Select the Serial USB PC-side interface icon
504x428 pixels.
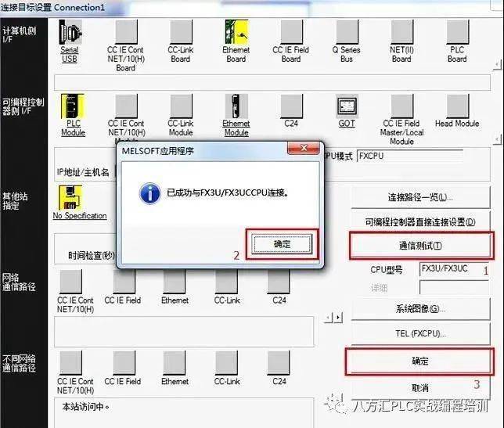(70, 32)
